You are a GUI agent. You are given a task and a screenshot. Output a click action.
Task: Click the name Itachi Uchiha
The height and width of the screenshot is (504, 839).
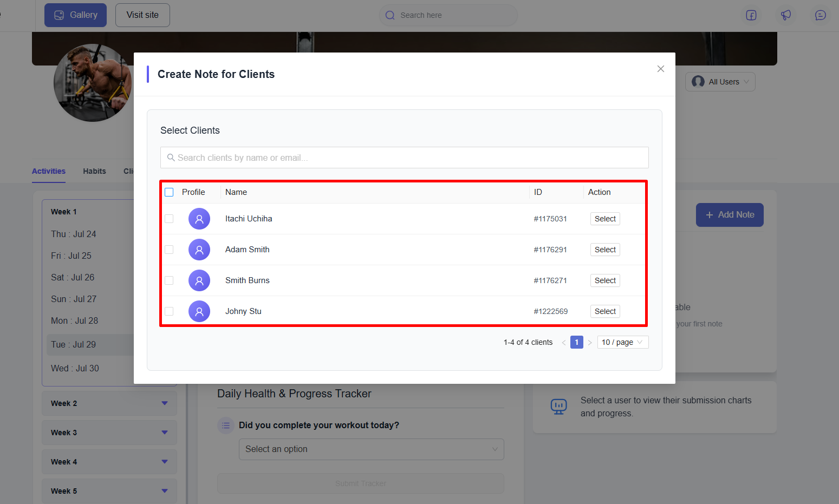click(249, 219)
